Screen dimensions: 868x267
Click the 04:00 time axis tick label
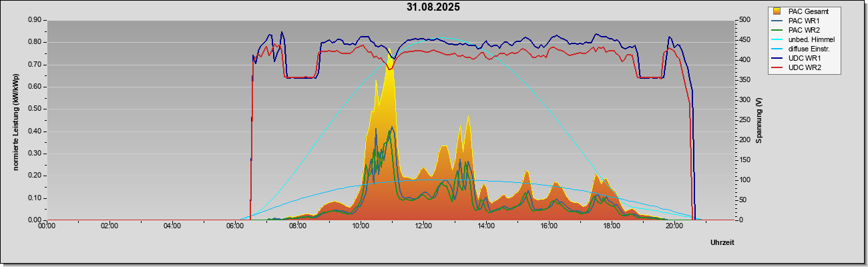(x=172, y=227)
